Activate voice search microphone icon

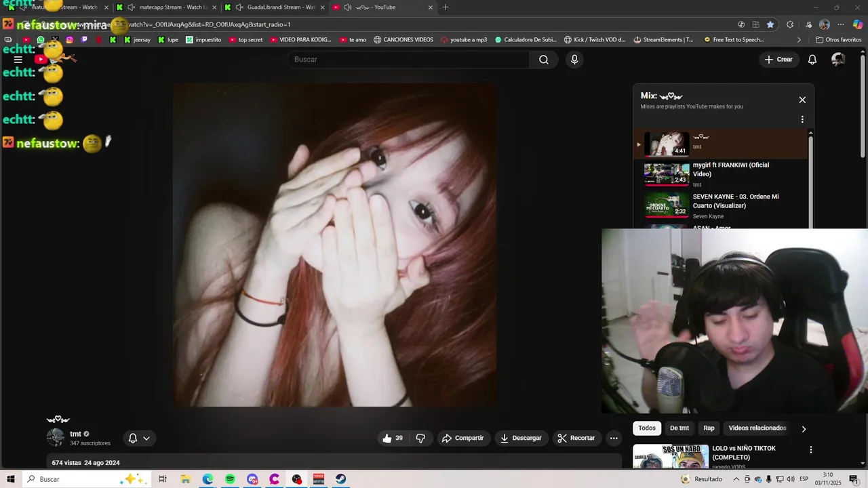pos(574,60)
